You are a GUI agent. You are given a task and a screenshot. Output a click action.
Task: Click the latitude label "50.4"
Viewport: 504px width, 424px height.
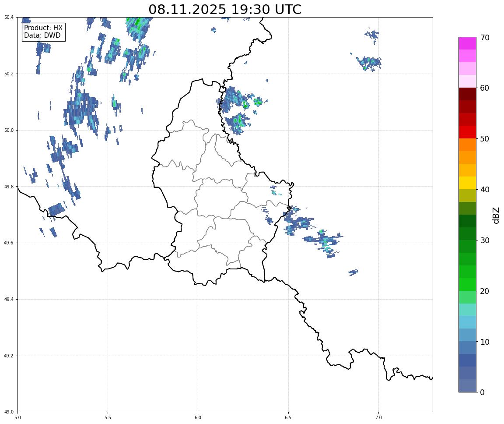(9, 18)
